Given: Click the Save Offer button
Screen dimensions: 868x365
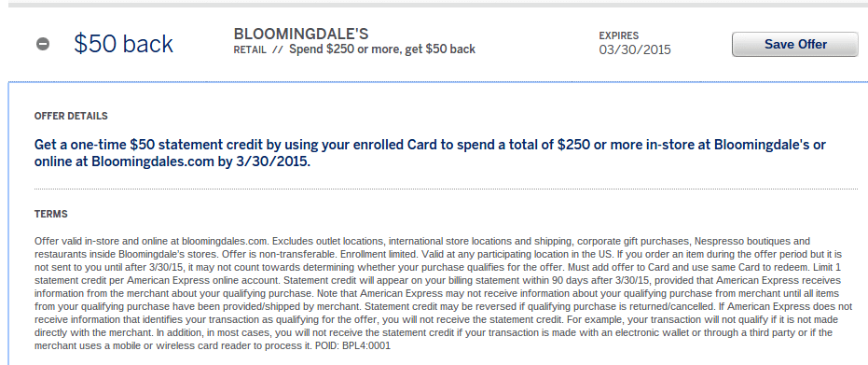Looking at the screenshot, I should 795,44.
